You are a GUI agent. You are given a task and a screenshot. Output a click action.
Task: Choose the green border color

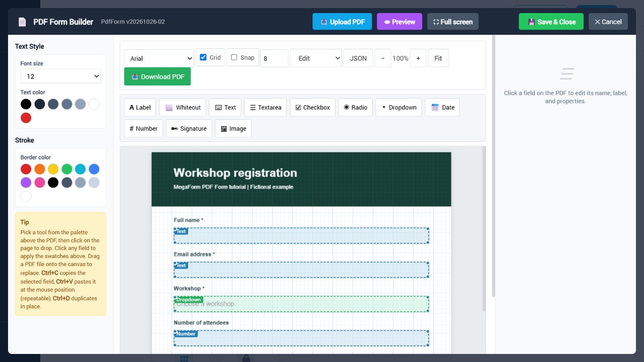click(x=67, y=169)
